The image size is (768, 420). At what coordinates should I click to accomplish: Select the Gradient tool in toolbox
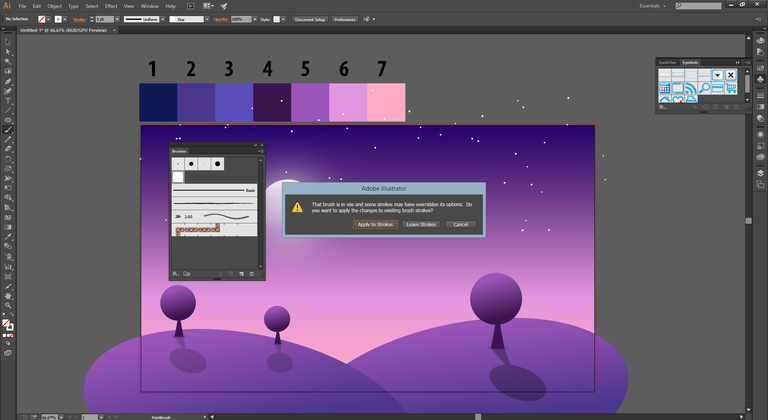[8, 227]
